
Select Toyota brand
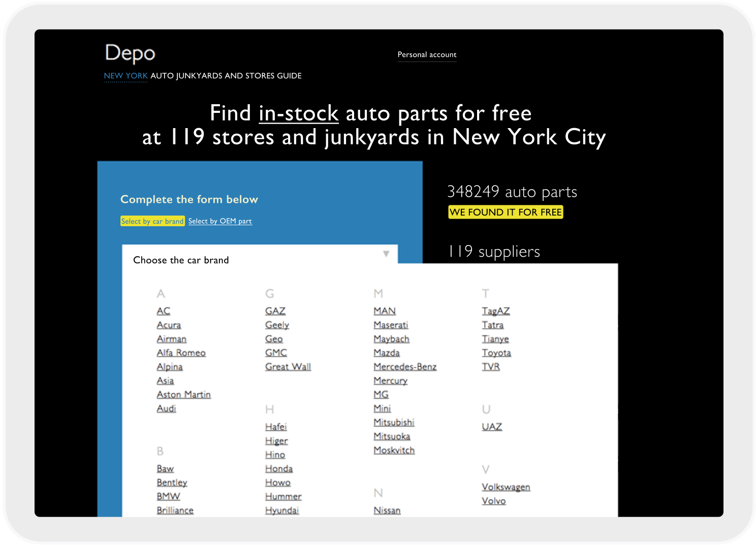(x=496, y=353)
